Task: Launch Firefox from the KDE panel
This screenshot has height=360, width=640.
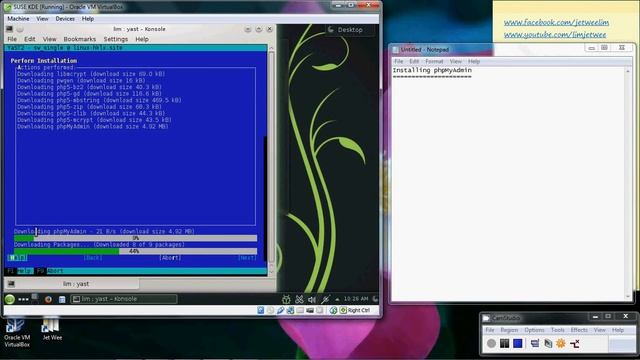Action: (x=48, y=299)
